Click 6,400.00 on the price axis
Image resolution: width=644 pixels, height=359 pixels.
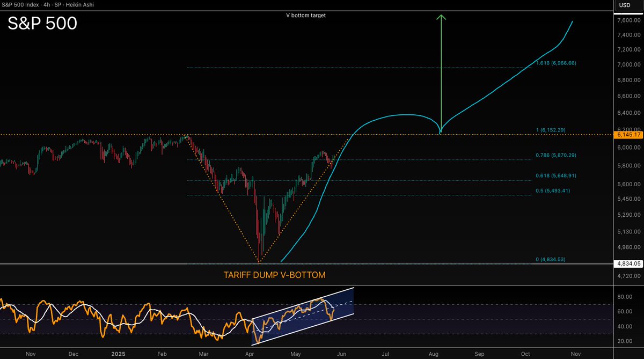pos(629,113)
